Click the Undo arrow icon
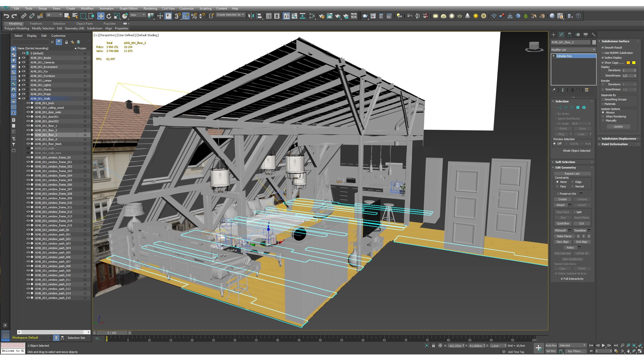This screenshot has height=362, width=644. (x=6, y=16)
